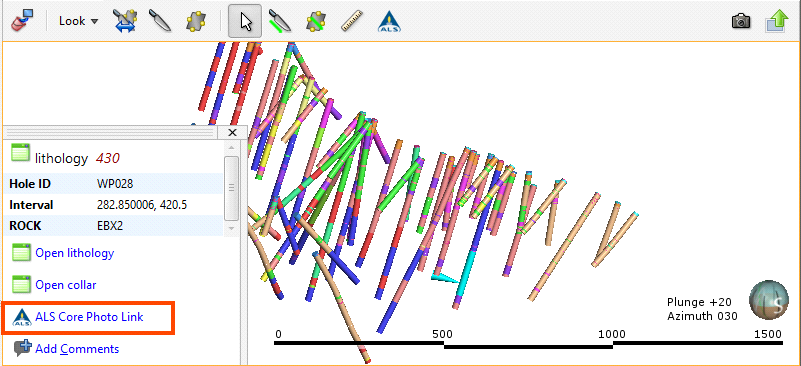Follow the ALS Core Photo Link
This screenshot has width=801, height=366.
tap(89, 317)
